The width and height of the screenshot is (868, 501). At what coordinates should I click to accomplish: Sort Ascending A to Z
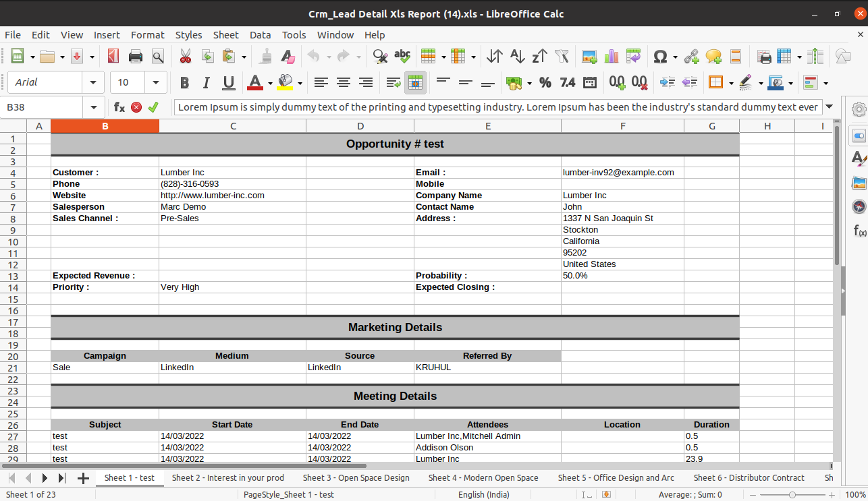(x=517, y=57)
